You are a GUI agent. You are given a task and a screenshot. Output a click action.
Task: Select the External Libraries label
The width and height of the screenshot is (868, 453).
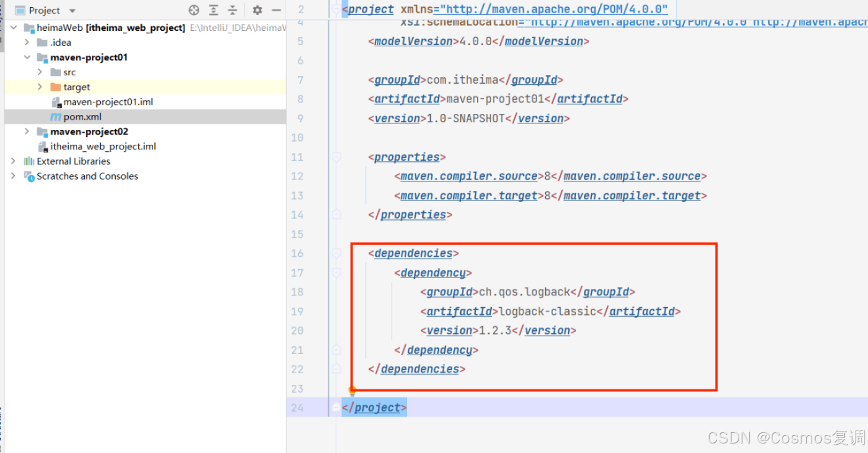click(x=74, y=161)
